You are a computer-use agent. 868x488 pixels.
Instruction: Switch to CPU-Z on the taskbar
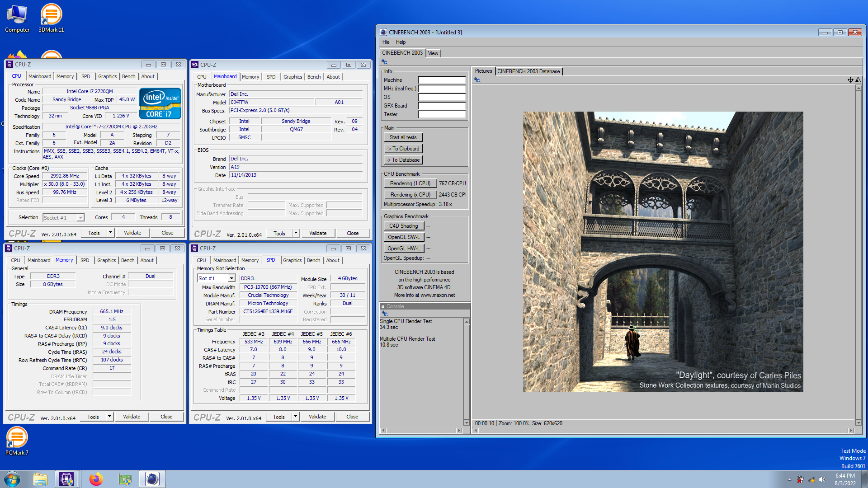point(66,479)
